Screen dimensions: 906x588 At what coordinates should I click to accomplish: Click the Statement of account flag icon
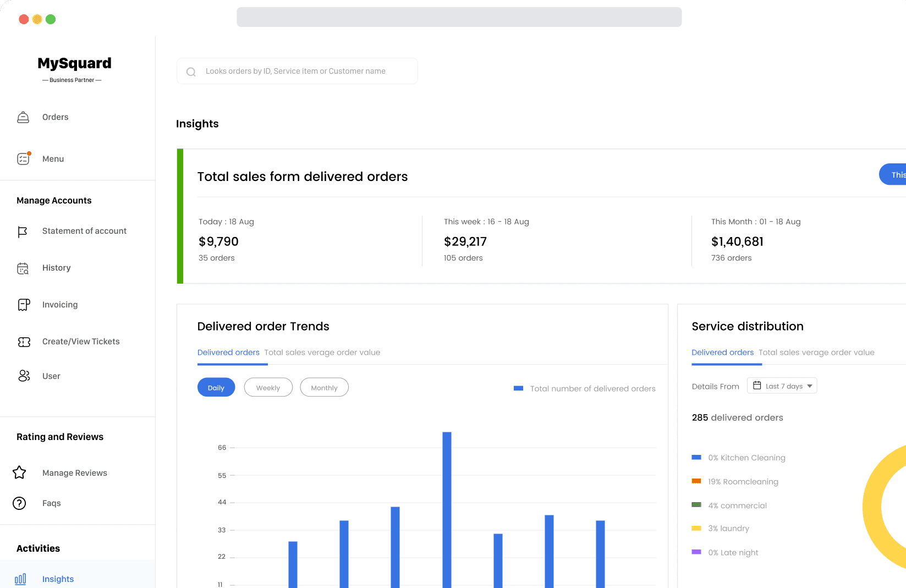[23, 232]
